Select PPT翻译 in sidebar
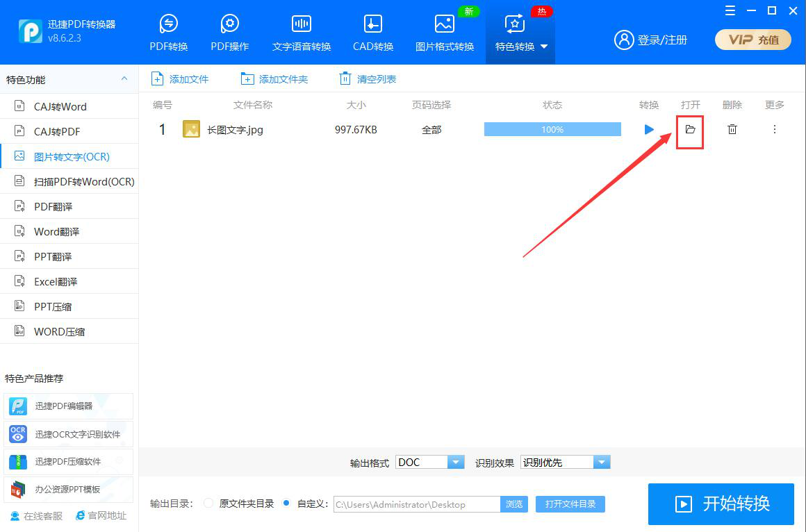Screen dimensions: 806x532 click(69, 256)
